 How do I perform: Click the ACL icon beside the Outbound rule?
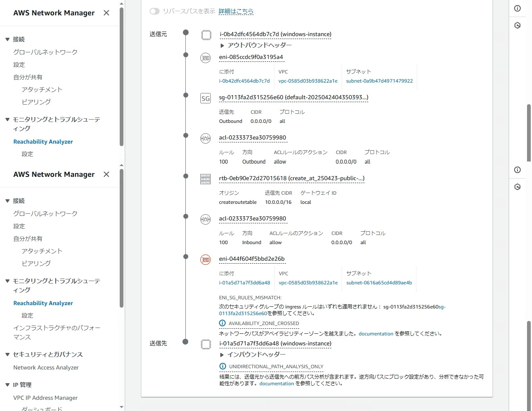coord(206,139)
